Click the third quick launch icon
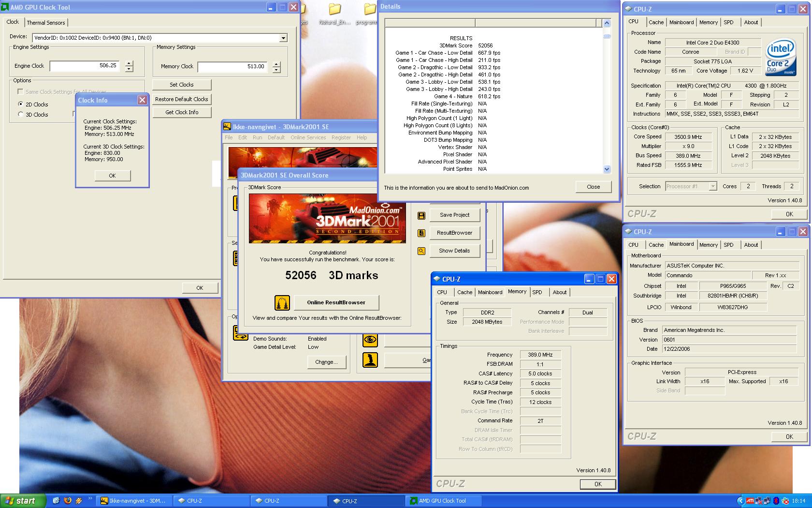The image size is (812, 508). (79, 501)
